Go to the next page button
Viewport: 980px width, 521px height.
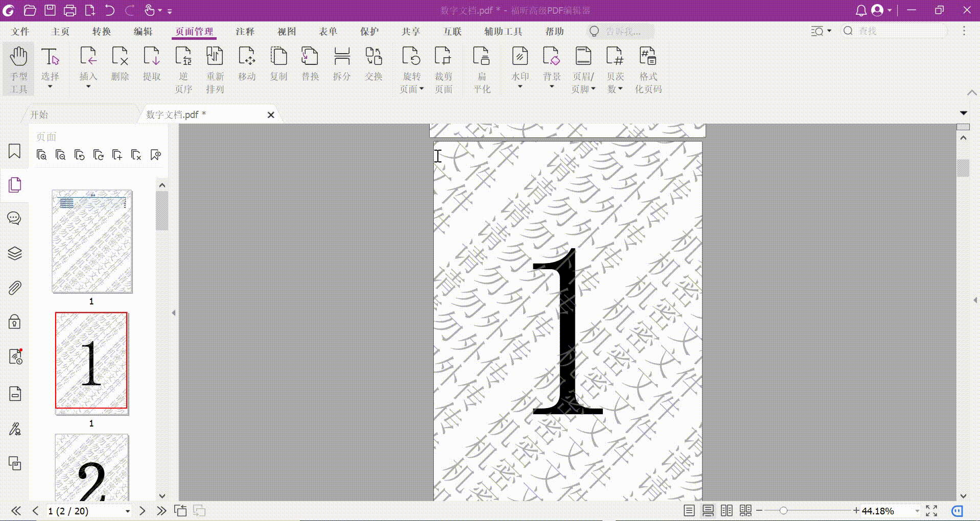click(143, 511)
